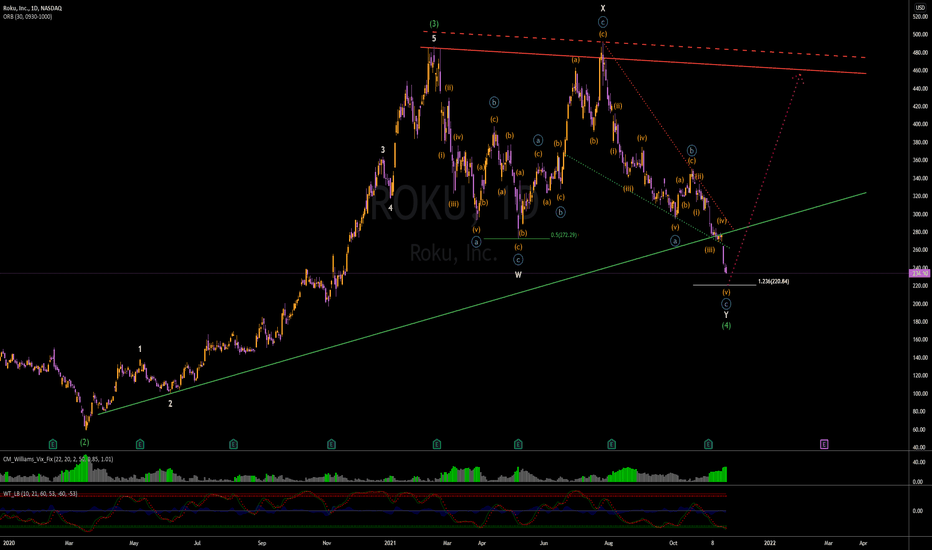Click the white W wave label
The width and height of the screenshot is (932, 550).
point(518,275)
